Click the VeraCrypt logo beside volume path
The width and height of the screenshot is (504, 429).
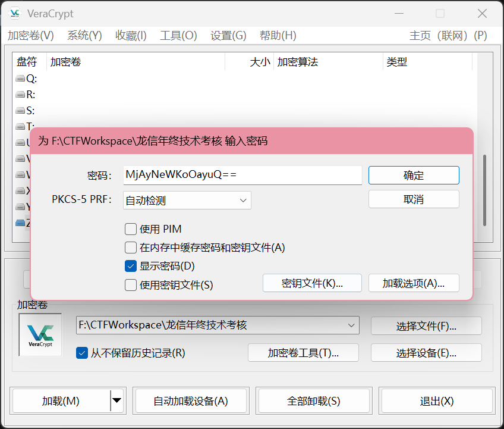[x=40, y=335]
